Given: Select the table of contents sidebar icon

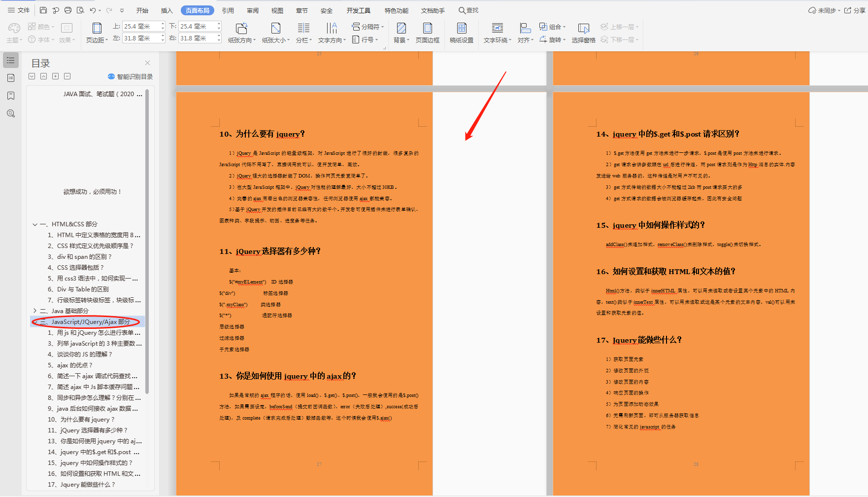Looking at the screenshot, I should (11, 60).
